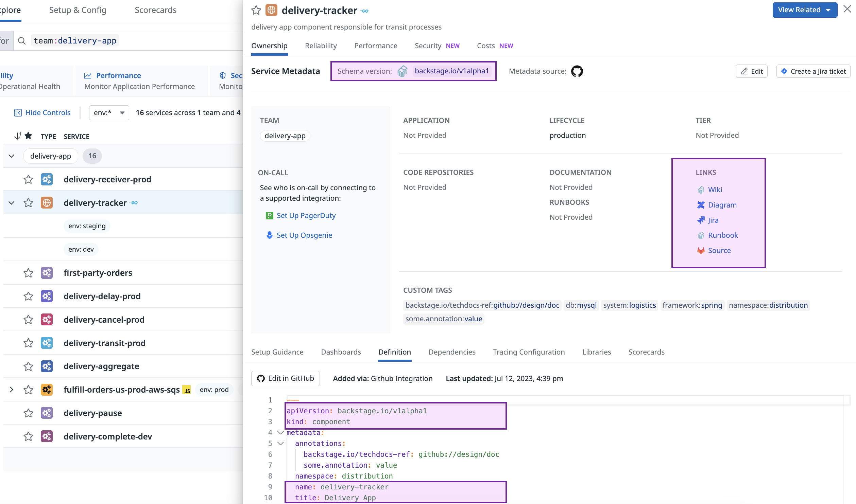The width and height of the screenshot is (856, 504).
Task: Open the Dependencies tab
Action: [x=451, y=352]
